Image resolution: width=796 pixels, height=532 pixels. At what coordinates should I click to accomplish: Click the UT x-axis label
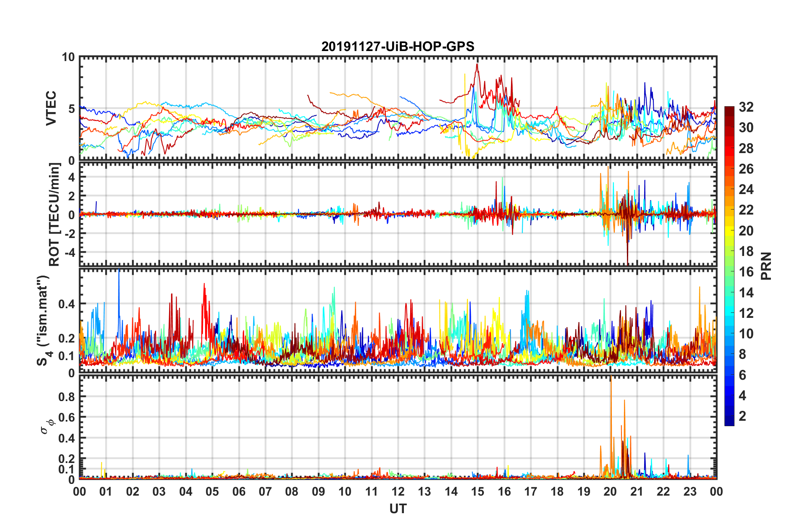pyautogui.click(x=398, y=509)
